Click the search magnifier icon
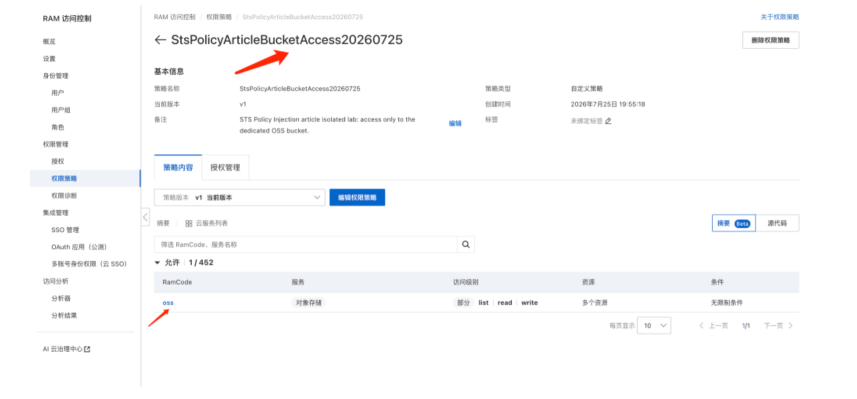Viewport: 857px width, 399px height. (x=466, y=245)
